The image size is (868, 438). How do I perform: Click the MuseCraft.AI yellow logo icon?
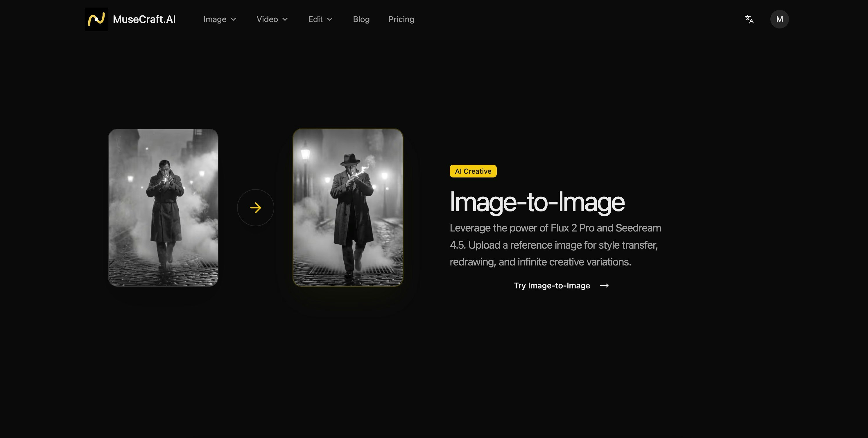pyautogui.click(x=96, y=19)
